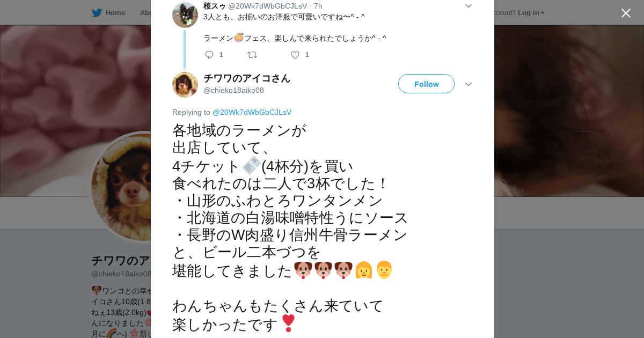Click the @chieko18aiko08 handle in the tweet

pyautogui.click(x=233, y=90)
